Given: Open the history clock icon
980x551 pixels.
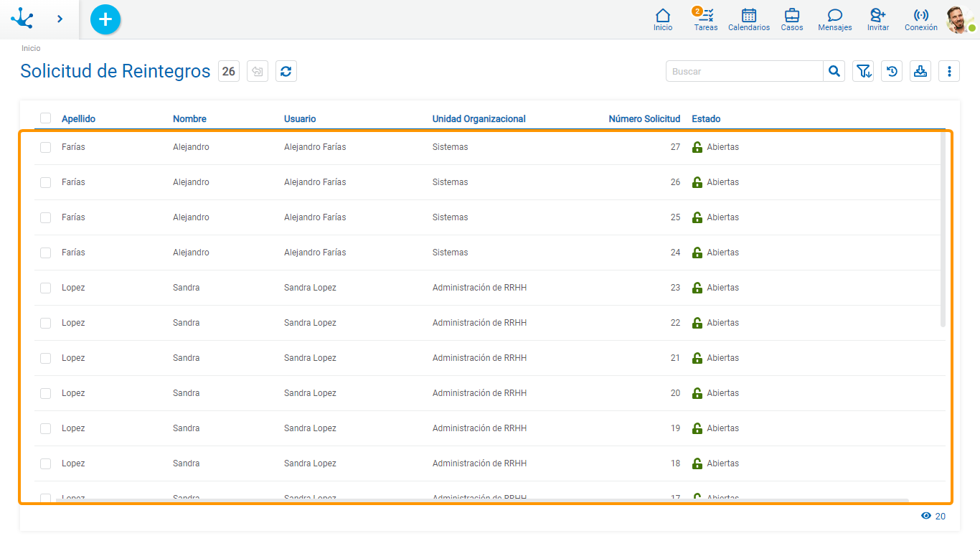Looking at the screenshot, I should (x=892, y=71).
